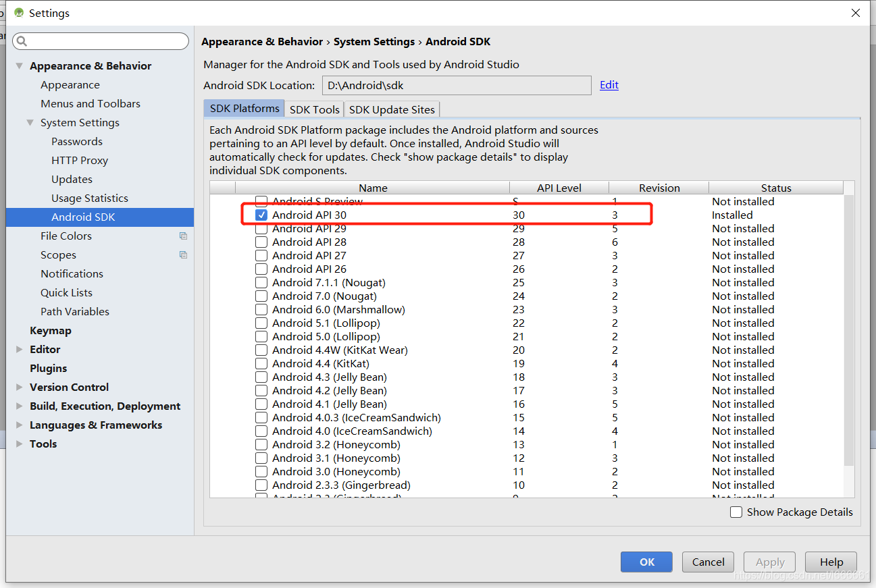
Task: Check Android 4.4 (KitKat) for installation
Action: click(261, 363)
